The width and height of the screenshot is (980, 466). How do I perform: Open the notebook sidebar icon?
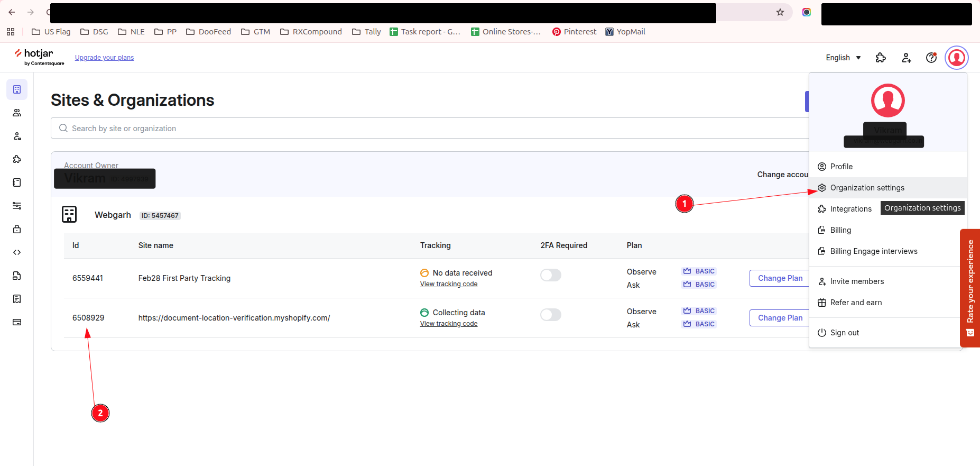(17, 182)
